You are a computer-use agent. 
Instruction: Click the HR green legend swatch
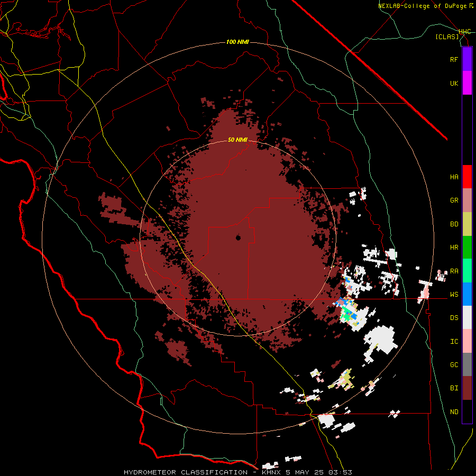(467, 248)
